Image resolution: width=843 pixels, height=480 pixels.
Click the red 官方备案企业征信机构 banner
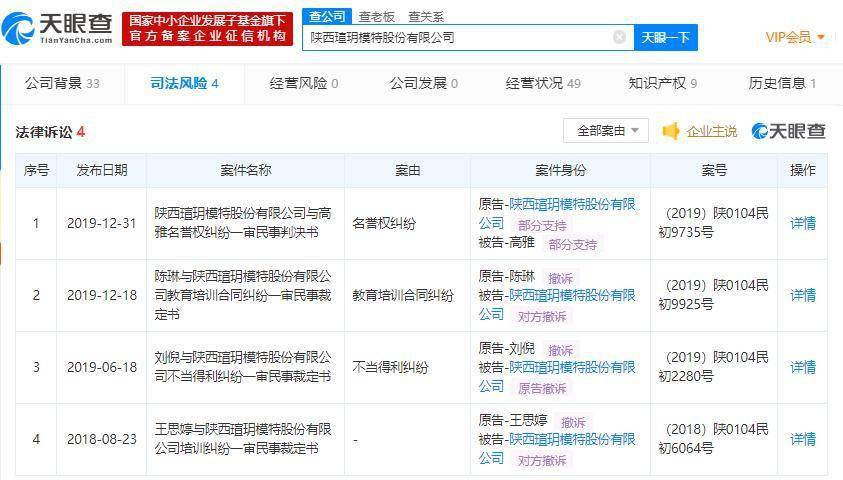pyautogui.click(x=208, y=29)
